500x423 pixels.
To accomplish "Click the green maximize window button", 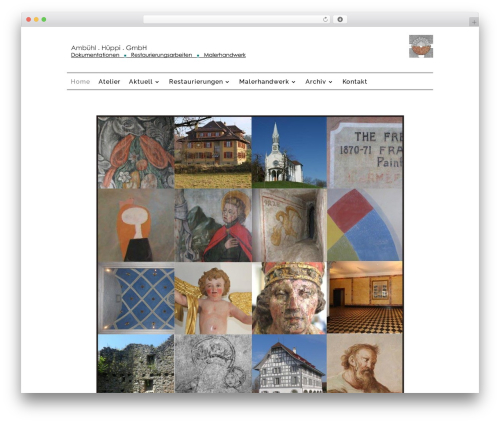I will [44, 19].
